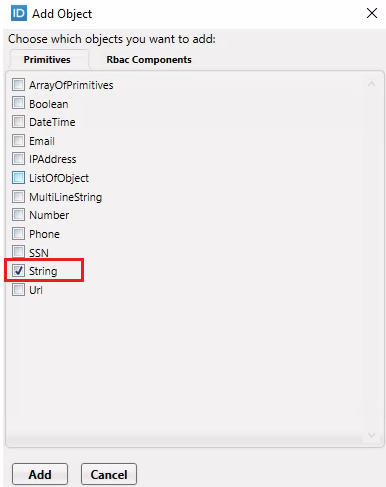Screen dimensions: 386x487
Task: Close the Add Object dialog
Action: pyautogui.click(x=372, y=13)
